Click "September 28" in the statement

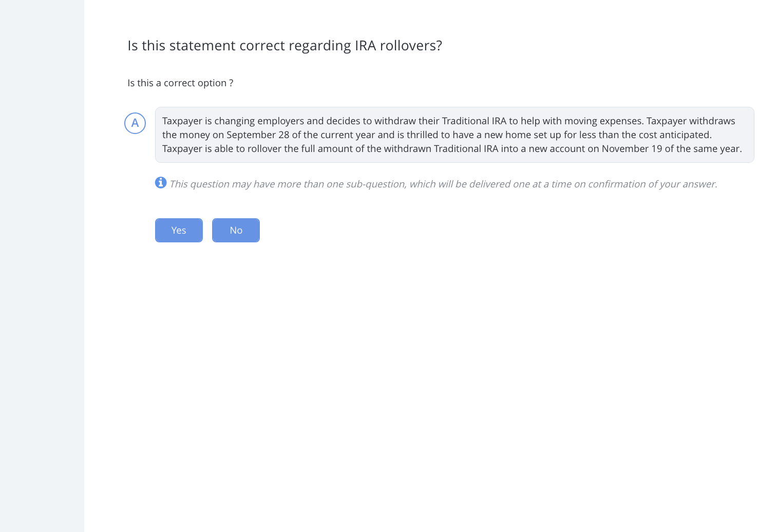click(x=258, y=135)
